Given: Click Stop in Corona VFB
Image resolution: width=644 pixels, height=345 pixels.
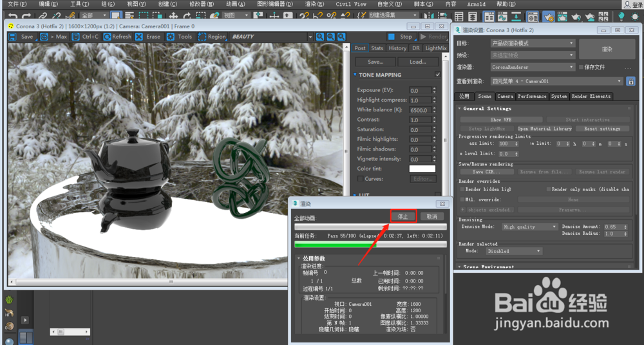Looking at the screenshot, I should (401, 37).
